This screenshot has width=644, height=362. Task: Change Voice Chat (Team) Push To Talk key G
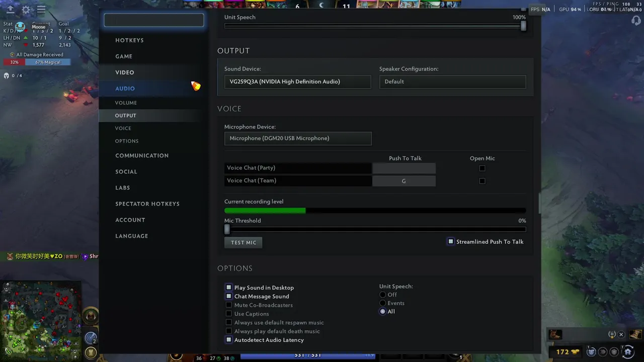[x=404, y=181]
